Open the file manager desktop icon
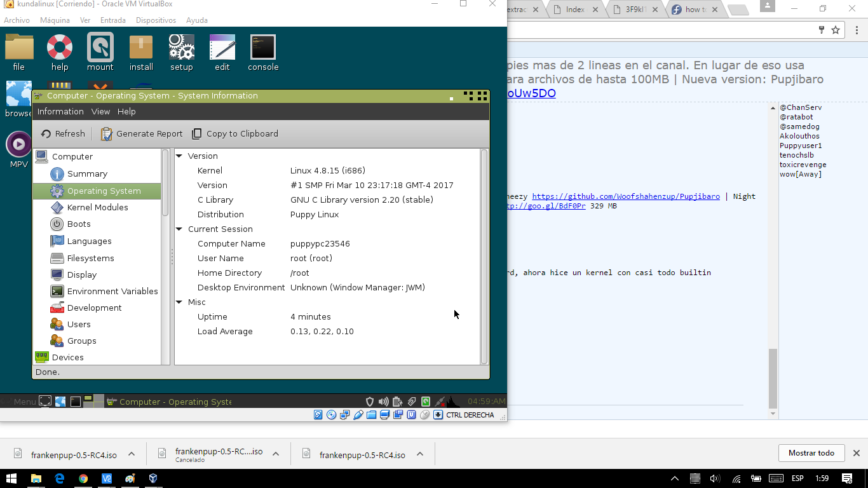Viewport: 868px width, 488px height. click(x=19, y=52)
